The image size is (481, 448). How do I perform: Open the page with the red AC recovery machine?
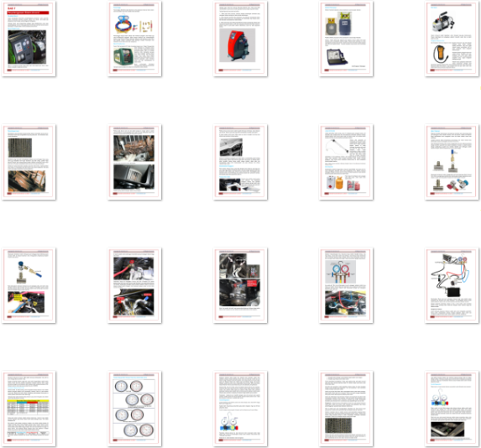pos(240,39)
